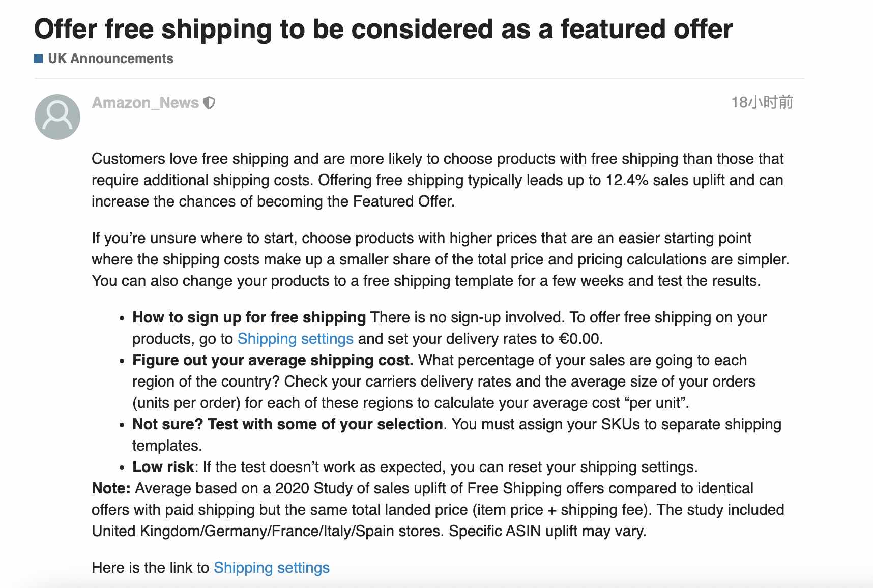Click the 12.4% sales uplift sentence

coord(550,180)
